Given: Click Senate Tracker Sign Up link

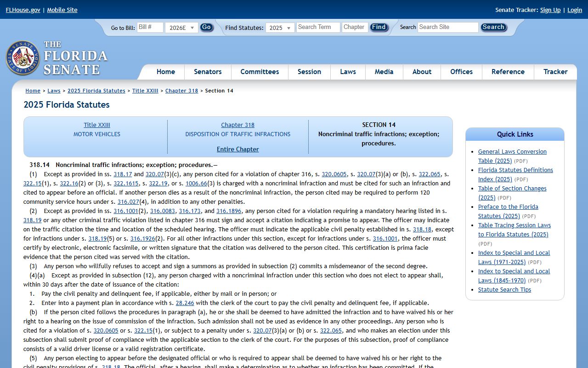Looking at the screenshot, I should 550,10.
